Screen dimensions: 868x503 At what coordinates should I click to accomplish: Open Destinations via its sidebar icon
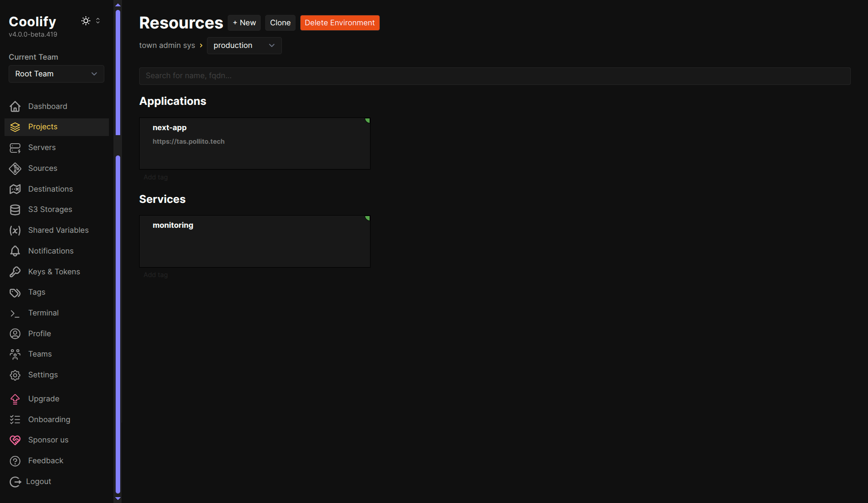tap(15, 189)
